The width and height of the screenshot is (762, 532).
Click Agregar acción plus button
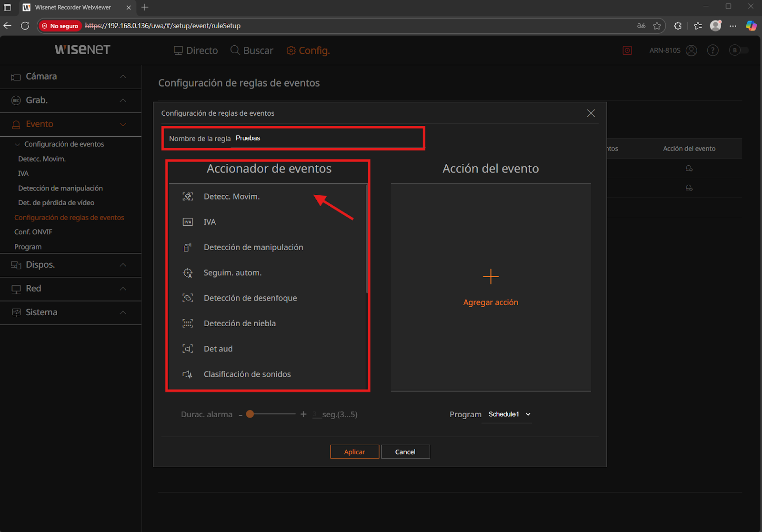tap(491, 277)
